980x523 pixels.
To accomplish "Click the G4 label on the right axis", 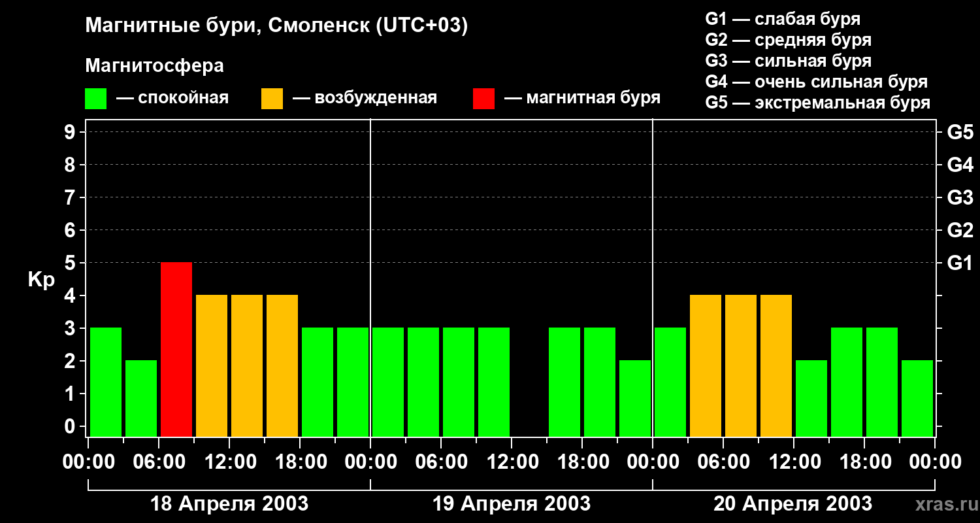I will coord(960,165).
